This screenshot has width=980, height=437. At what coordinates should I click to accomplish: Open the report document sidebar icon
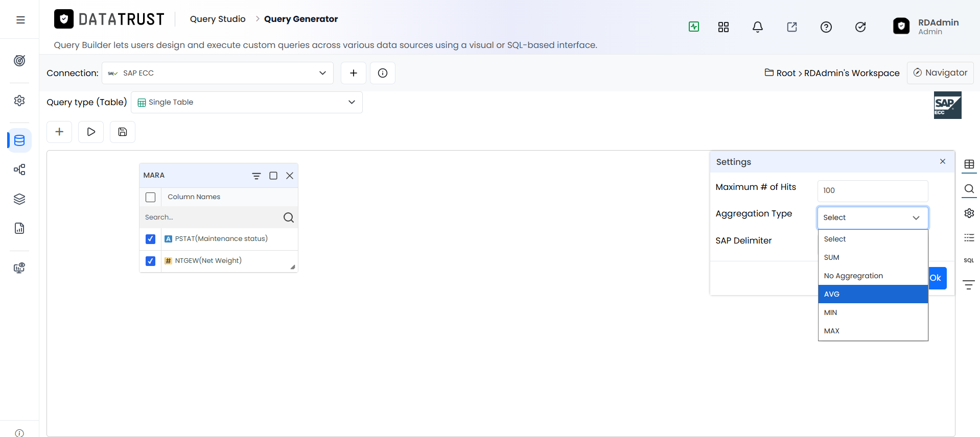[19, 228]
